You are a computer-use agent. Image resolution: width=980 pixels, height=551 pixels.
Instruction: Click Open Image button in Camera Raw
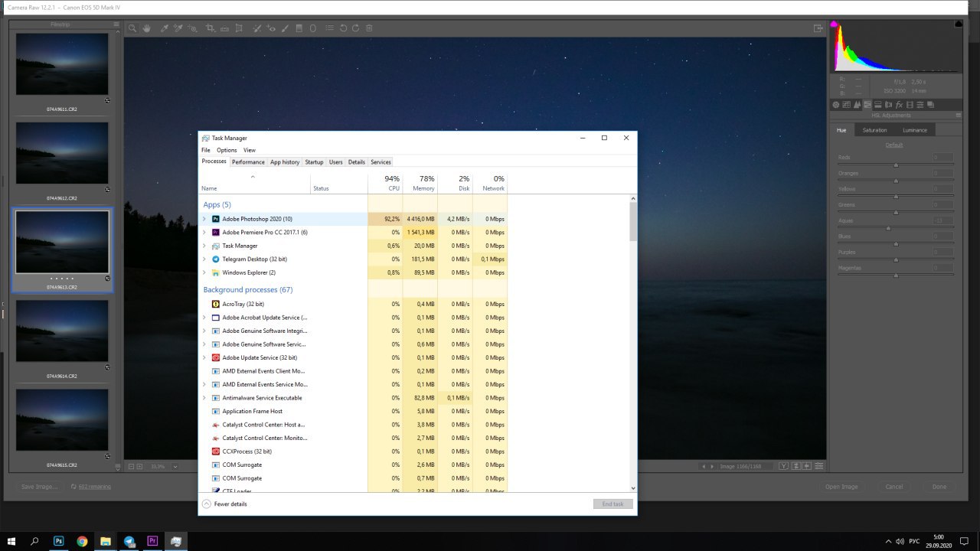point(841,487)
